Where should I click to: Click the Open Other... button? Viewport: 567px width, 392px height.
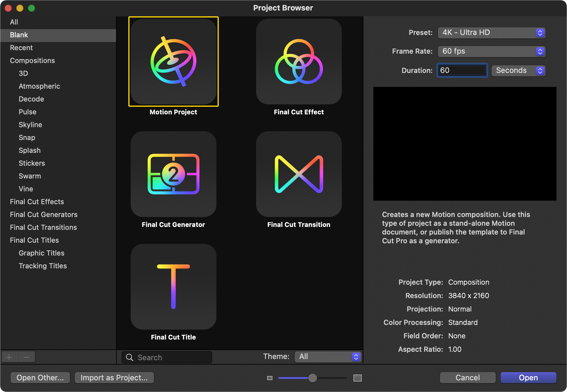[40, 378]
